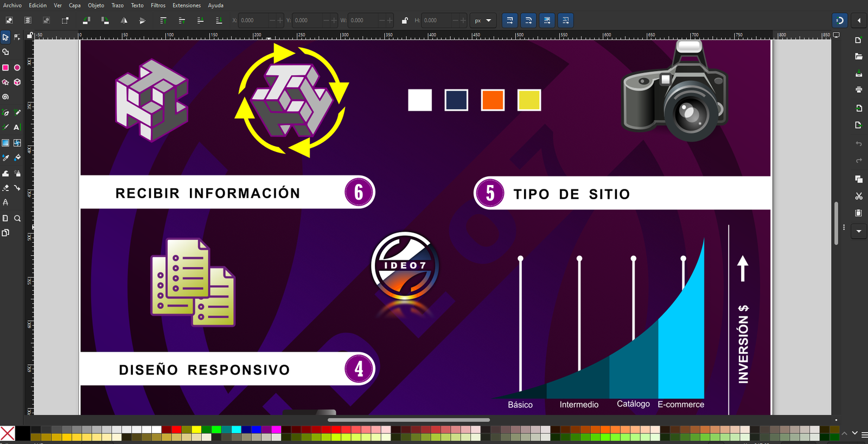Open the Archivo menu
The width and height of the screenshot is (868, 444).
pyautogui.click(x=12, y=5)
